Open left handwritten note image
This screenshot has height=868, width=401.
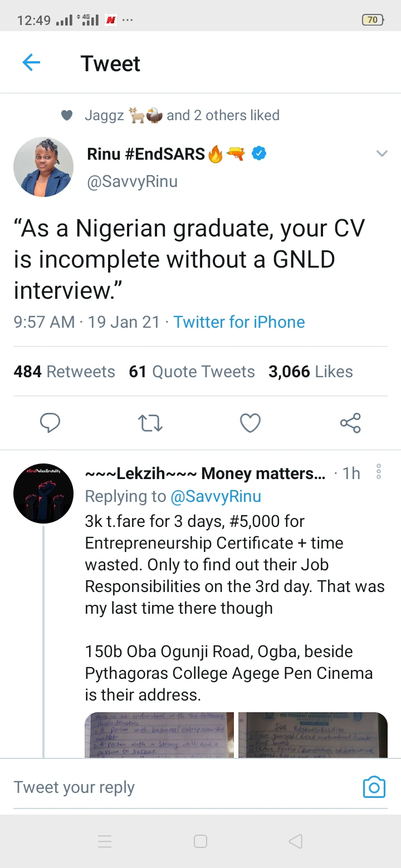coord(159,735)
